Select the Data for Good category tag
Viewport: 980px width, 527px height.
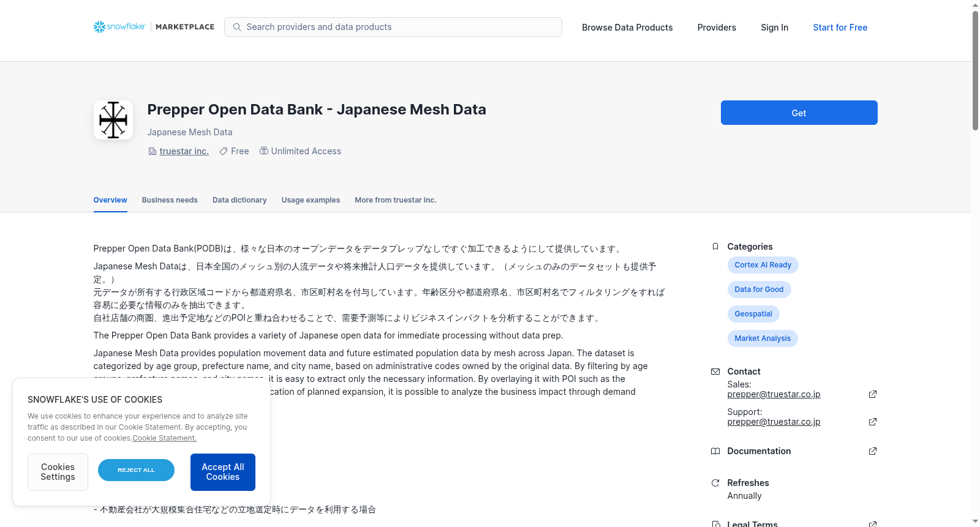point(759,290)
